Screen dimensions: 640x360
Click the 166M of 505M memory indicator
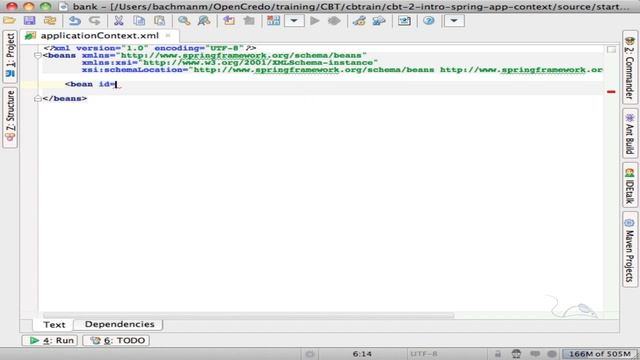click(600, 354)
